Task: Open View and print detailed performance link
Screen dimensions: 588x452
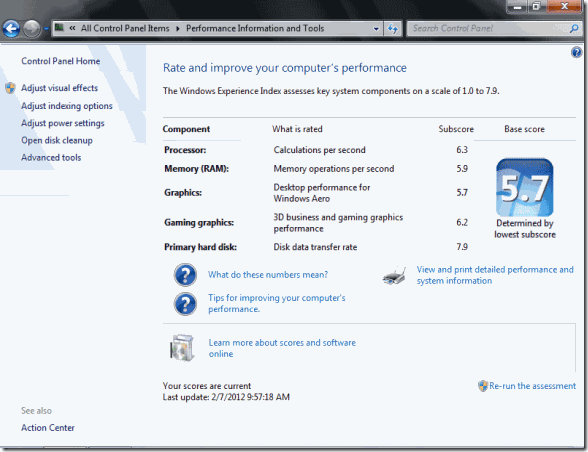Action: click(x=495, y=275)
